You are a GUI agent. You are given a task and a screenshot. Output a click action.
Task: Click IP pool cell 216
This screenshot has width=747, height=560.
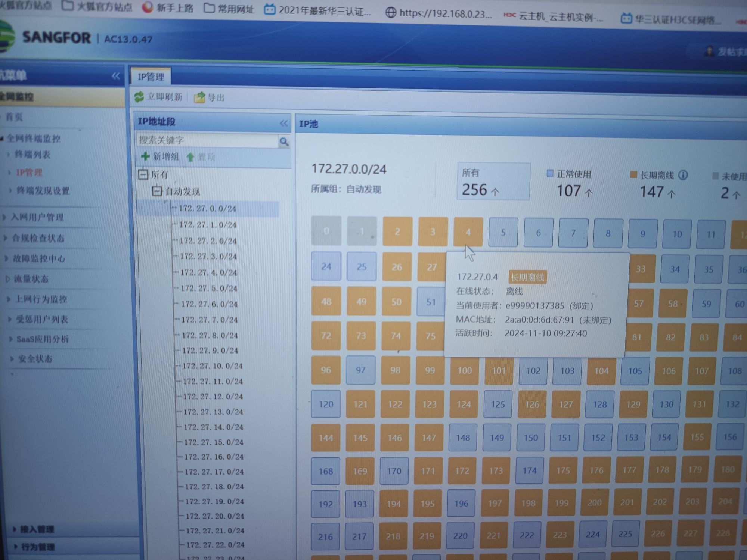click(x=325, y=536)
